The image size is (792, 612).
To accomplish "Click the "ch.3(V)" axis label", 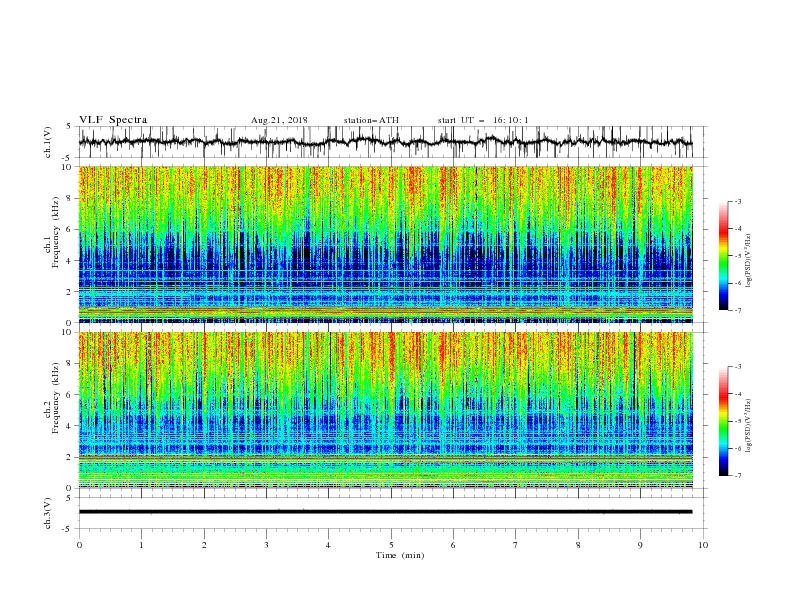I will click(x=48, y=513).
